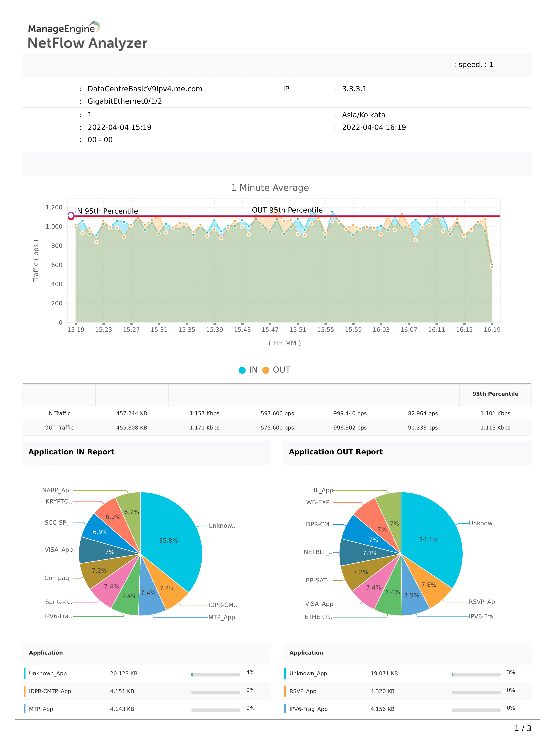Toggle the IN legend marker
This screenshot has height=756, width=556.
(242, 370)
